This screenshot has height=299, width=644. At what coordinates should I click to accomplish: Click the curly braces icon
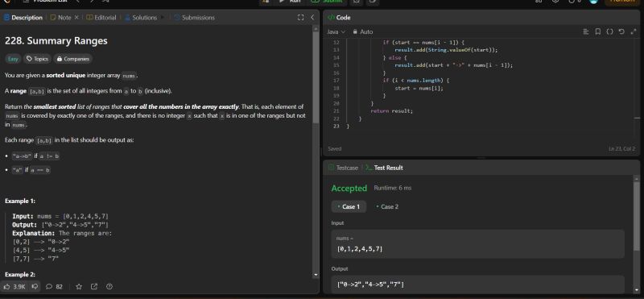pos(609,31)
